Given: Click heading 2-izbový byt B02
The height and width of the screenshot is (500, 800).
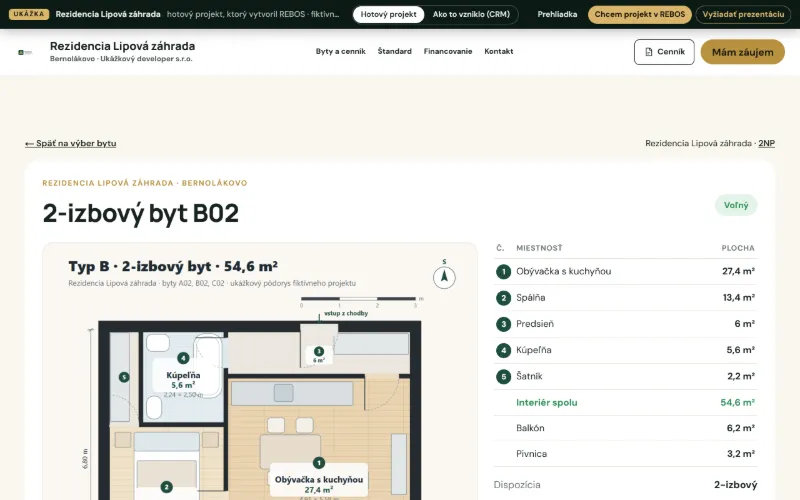Looking at the screenshot, I should [141, 213].
